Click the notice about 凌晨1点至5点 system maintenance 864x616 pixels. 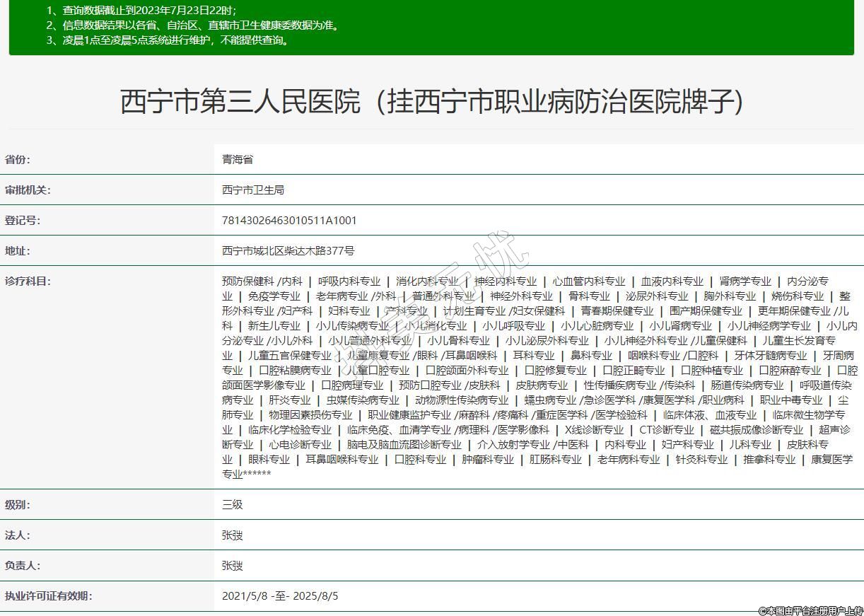167,40
